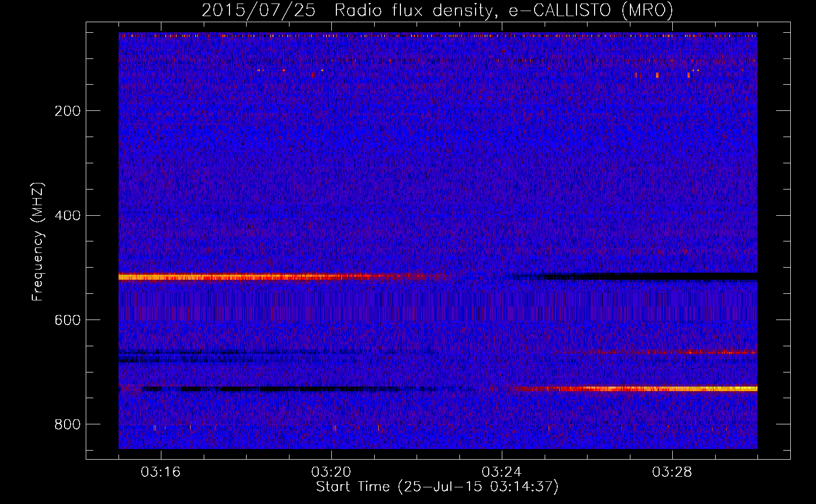Click the 03:28 time tick label
Image resolution: width=816 pixels, height=504 pixels.
point(672,472)
